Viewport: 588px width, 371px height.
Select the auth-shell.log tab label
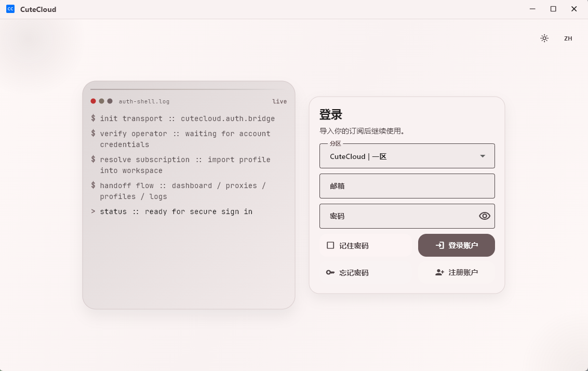tap(144, 101)
